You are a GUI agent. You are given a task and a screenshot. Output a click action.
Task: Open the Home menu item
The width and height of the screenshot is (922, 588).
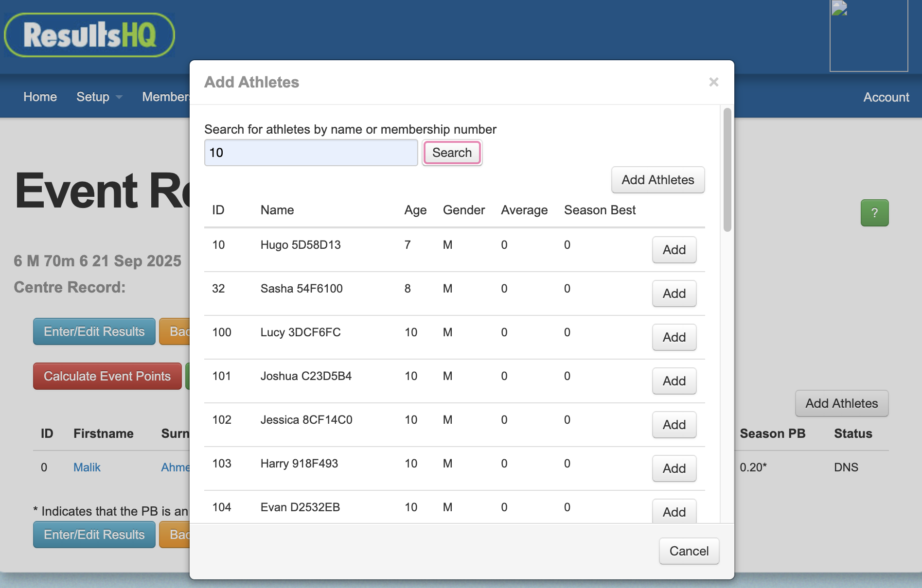click(40, 97)
